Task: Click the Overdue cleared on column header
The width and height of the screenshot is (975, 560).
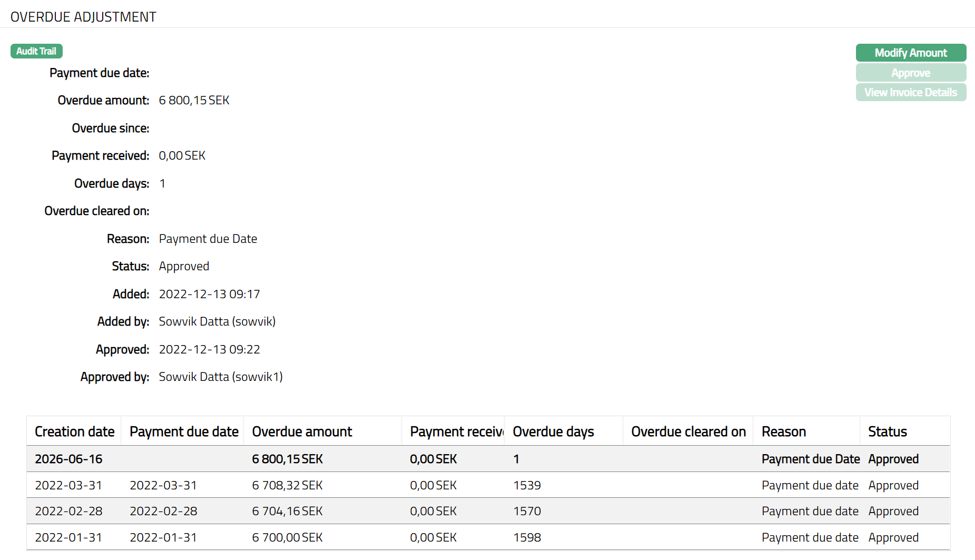Action: click(688, 431)
